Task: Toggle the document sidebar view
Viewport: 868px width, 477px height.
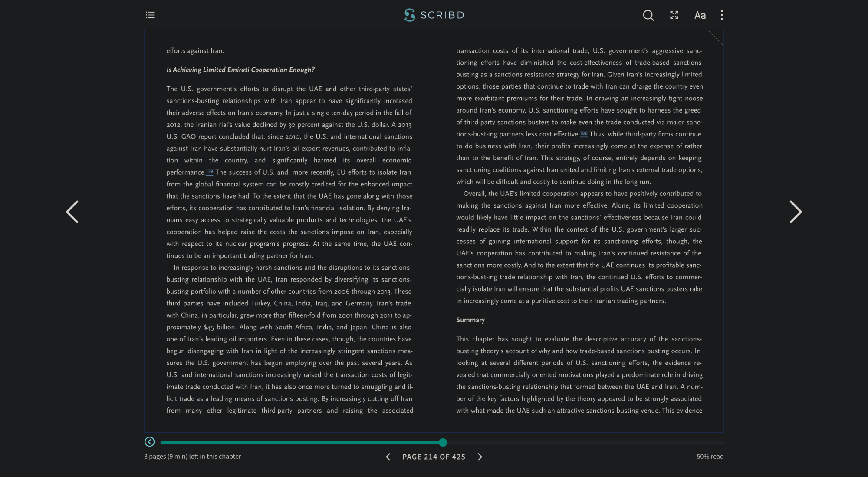Action: click(x=150, y=15)
